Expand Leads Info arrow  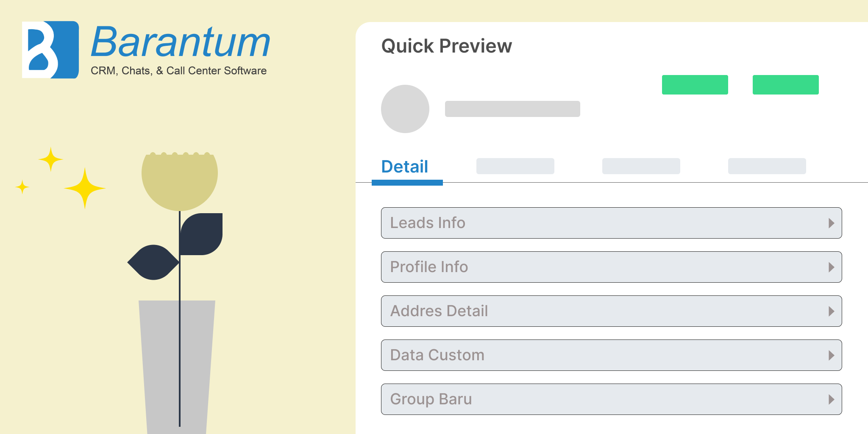click(x=832, y=223)
